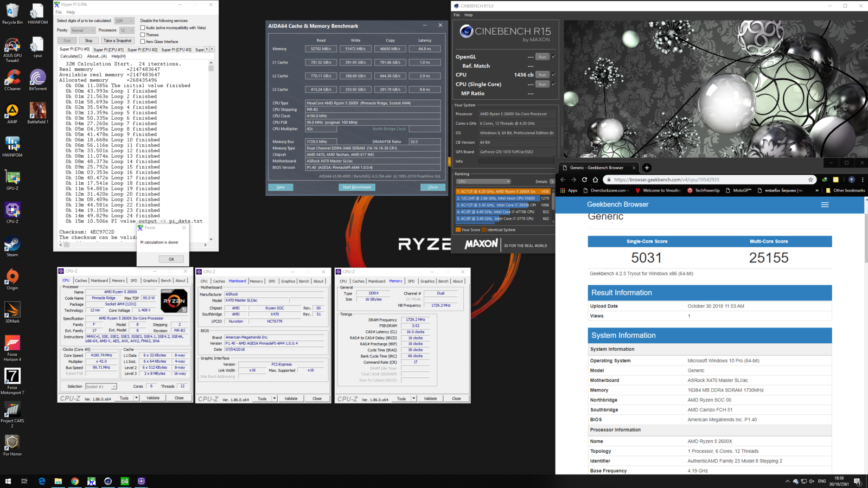Click the Geekbench page vertical scrollbar
Viewport: 868px width, 488px height.
click(x=865, y=335)
